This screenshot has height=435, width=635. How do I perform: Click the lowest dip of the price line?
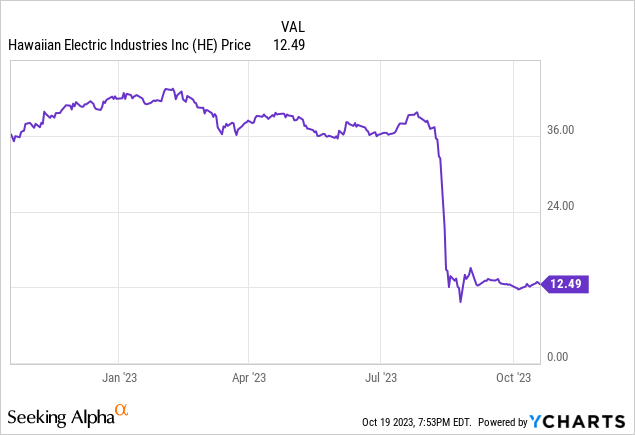(x=461, y=301)
